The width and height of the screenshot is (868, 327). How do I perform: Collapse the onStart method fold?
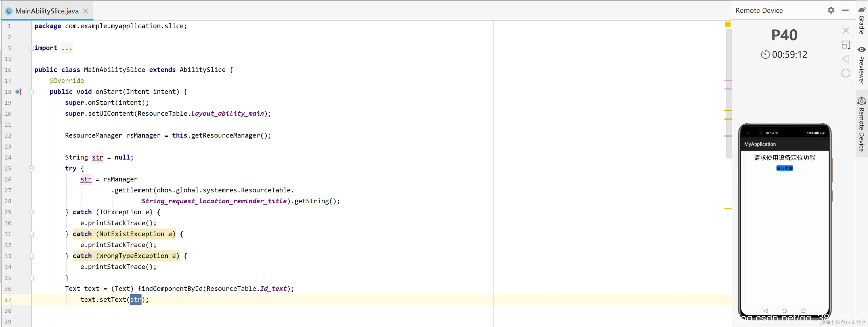coord(31,91)
